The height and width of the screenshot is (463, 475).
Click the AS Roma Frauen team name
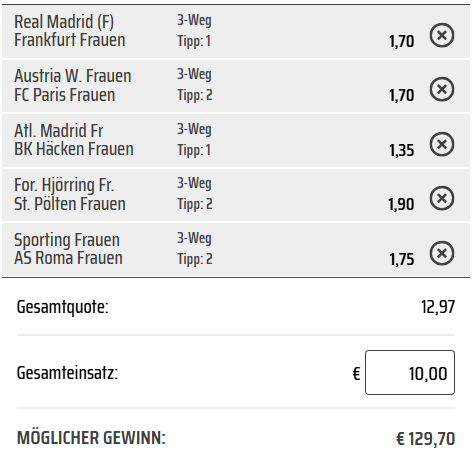tap(68, 258)
